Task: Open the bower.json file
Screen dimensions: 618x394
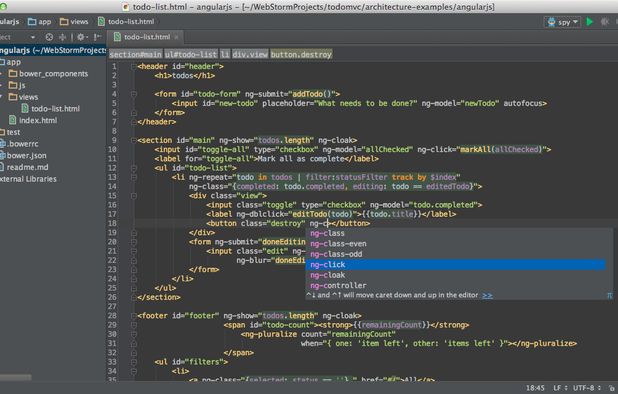Action: pos(23,156)
